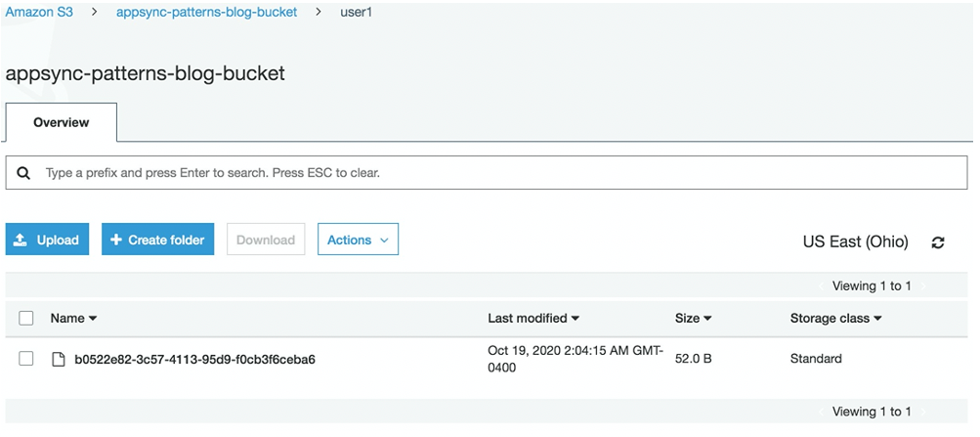Image resolution: width=980 pixels, height=437 pixels.
Task: Click the US East (Ohio) region label
Action: [856, 241]
